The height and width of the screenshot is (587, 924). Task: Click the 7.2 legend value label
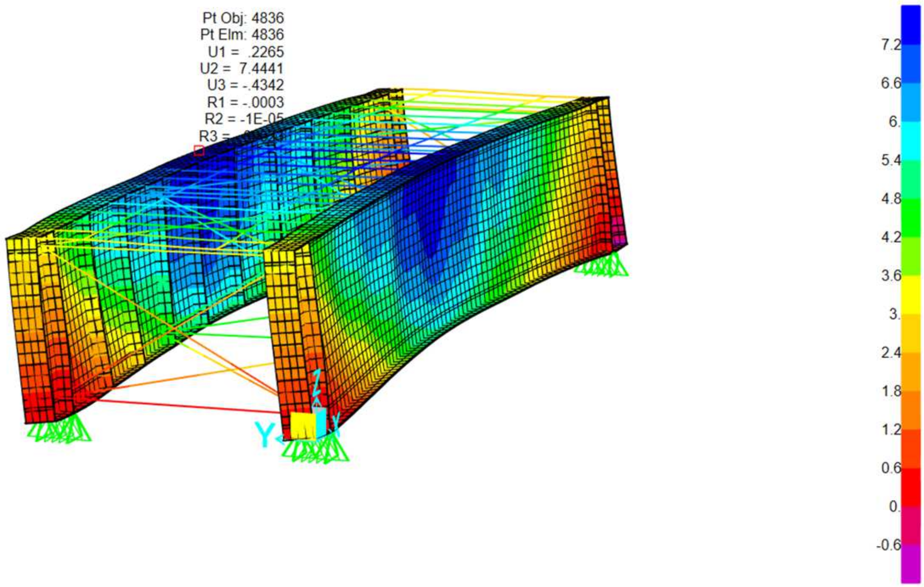(x=891, y=45)
